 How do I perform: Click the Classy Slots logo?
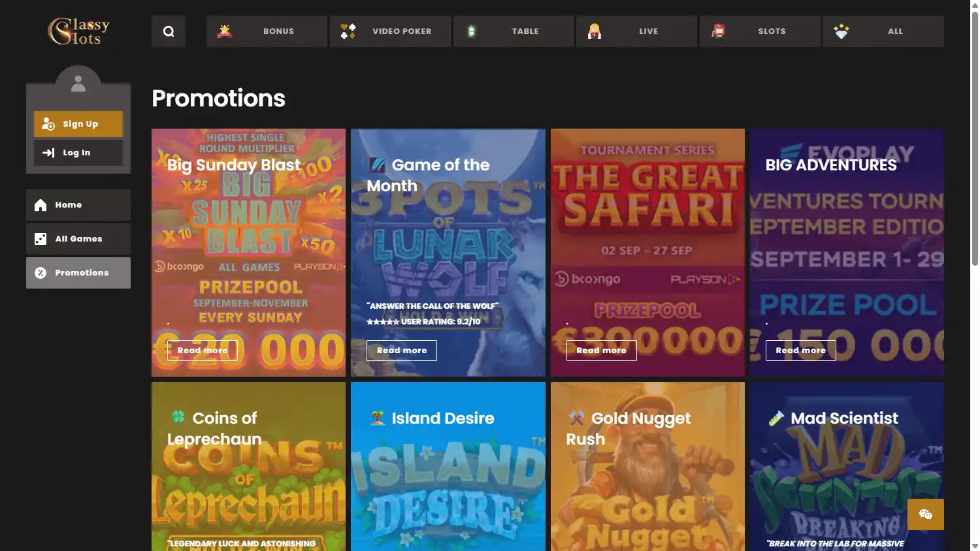click(x=78, y=31)
